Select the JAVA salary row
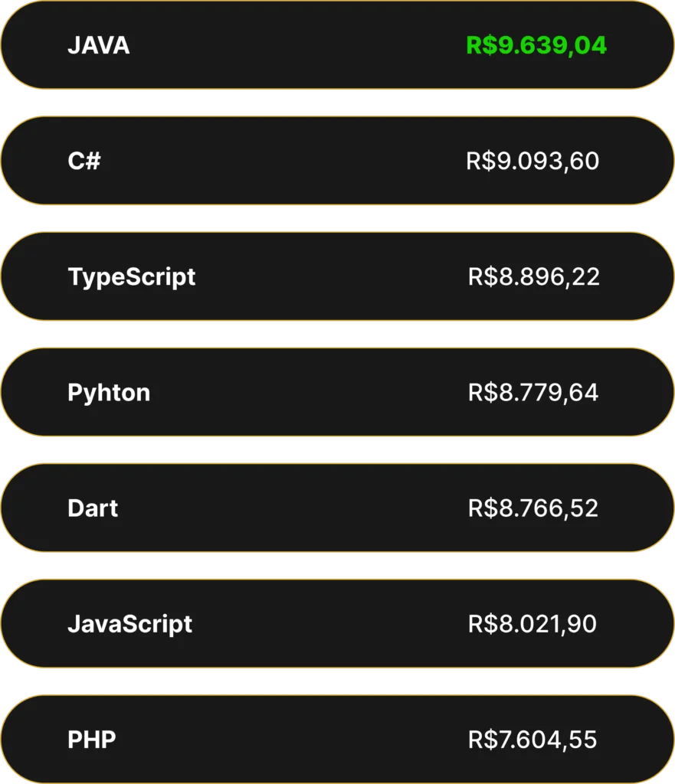The image size is (675, 784). point(337,45)
